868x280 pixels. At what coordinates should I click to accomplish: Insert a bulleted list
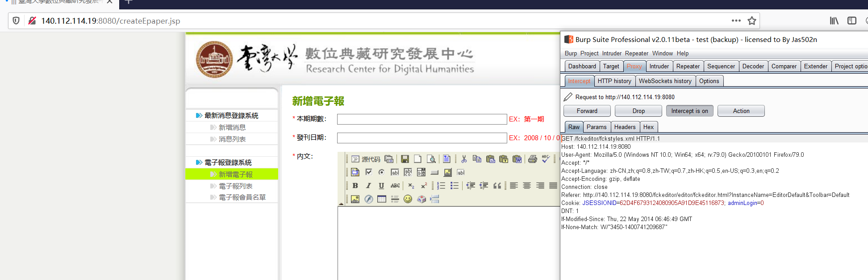point(455,186)
